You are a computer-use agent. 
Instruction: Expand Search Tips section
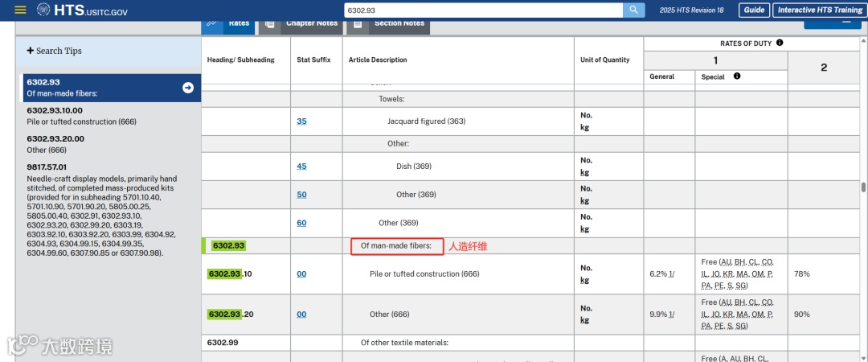click(55, 51)
